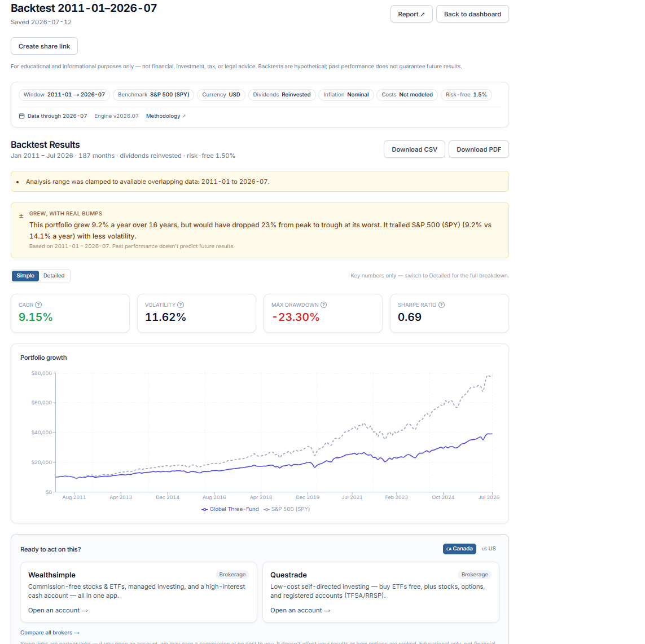Click the Benchmark S&P 500 (SPY) chip

pyautogui.click(x=153, y=95)
